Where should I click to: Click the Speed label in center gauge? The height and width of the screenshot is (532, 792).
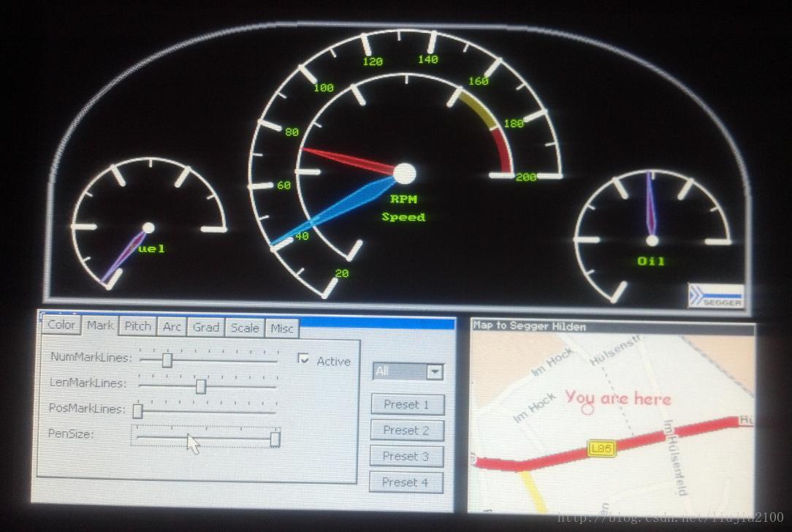tap(403, 217)
